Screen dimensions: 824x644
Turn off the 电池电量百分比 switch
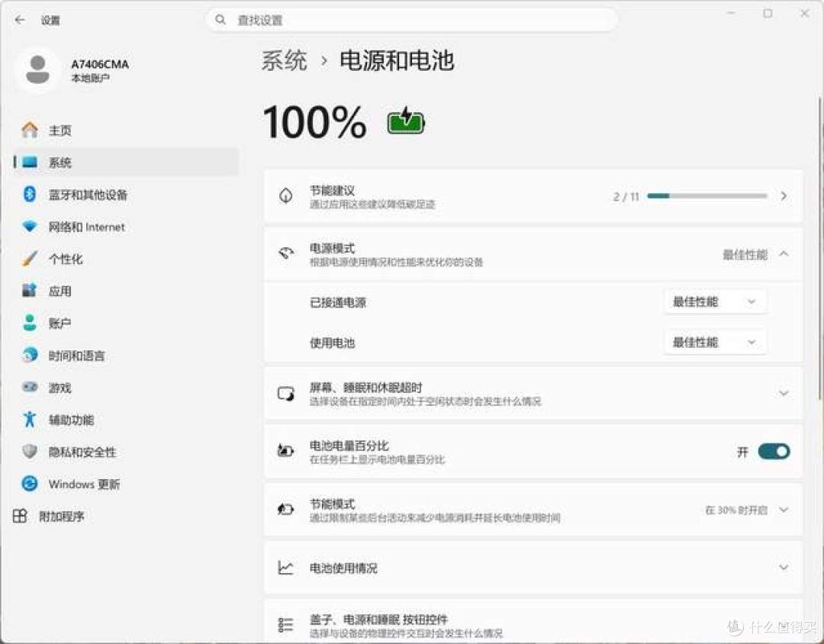pyautogui.click(x=774, y=452)
